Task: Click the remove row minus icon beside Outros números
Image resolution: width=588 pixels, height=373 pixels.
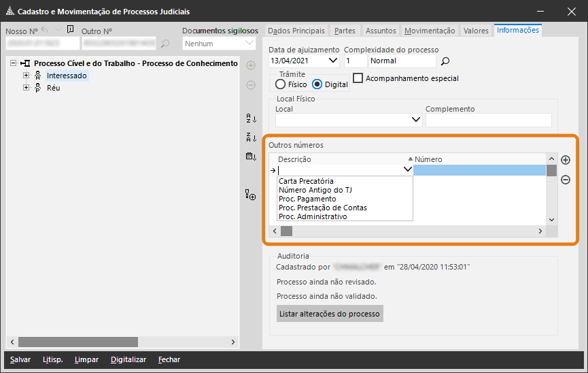Action: (565, 180)
